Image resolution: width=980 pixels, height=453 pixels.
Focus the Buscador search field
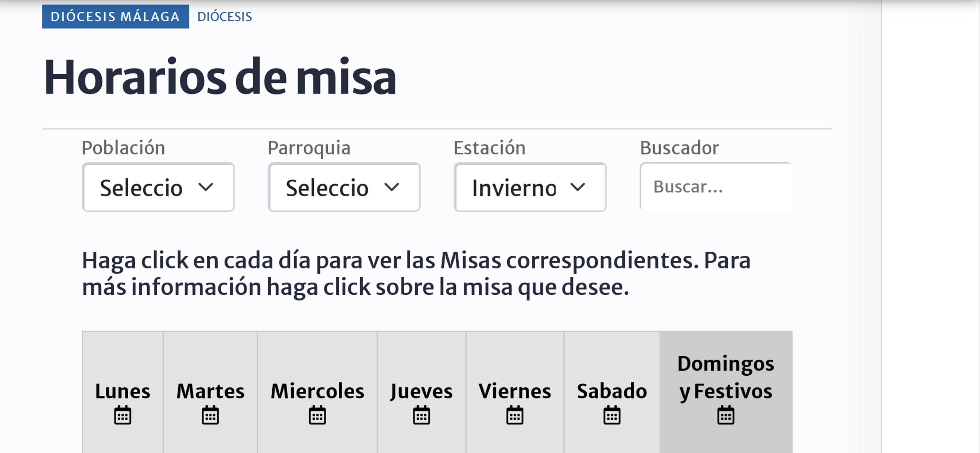click(x=716, y=186)
